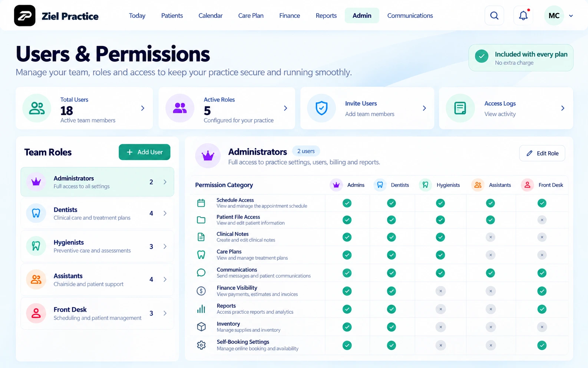Click the Dentists tooth icon in Team Roles
Viewport: 588px width, 368px height.
point(36,213)
